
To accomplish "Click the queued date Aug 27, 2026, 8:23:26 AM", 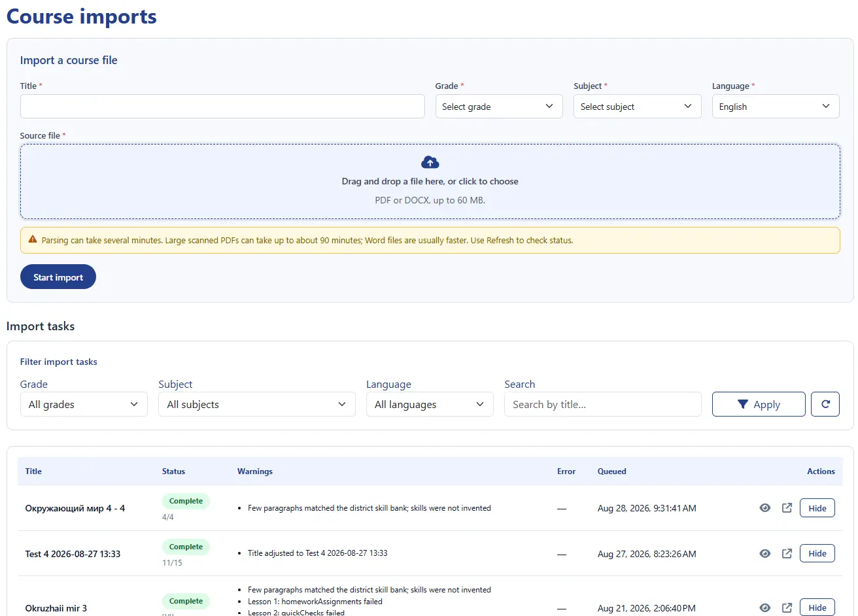I will 647,554.
